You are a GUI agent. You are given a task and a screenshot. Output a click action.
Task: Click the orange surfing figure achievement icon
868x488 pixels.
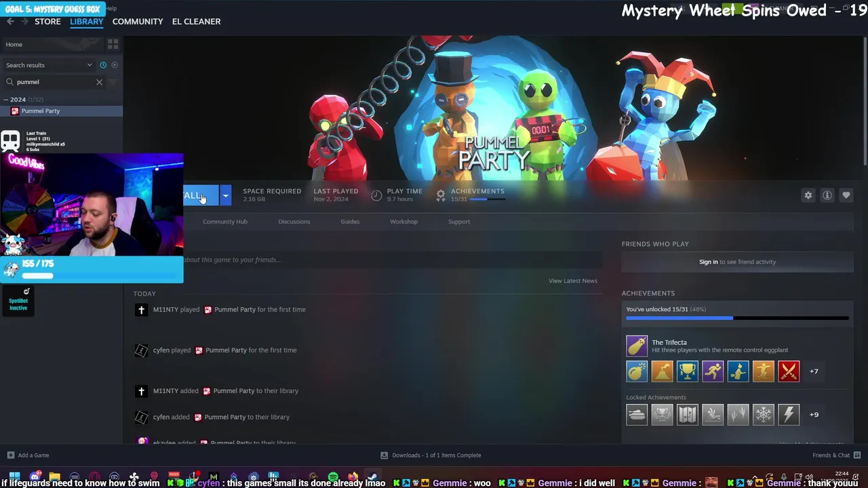point(764,371)
